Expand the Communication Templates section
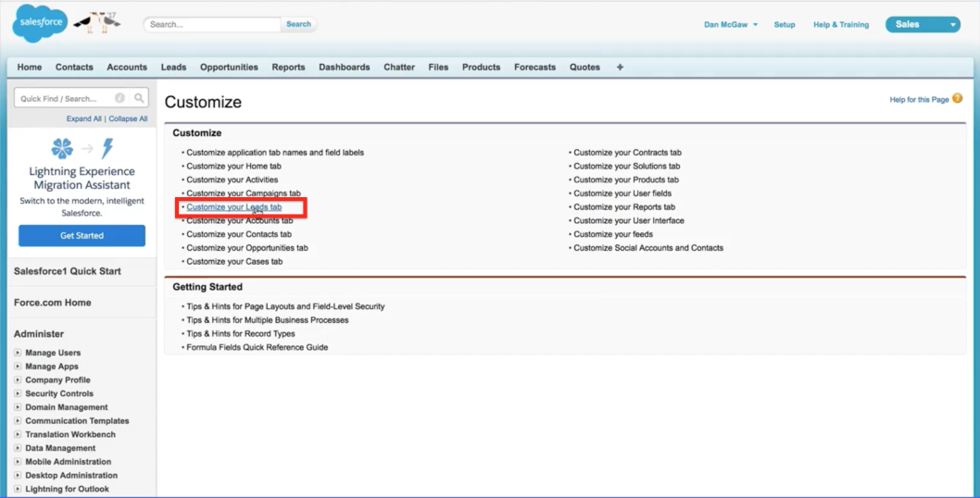This screenshot has width=980, height=498. (18, 420)
